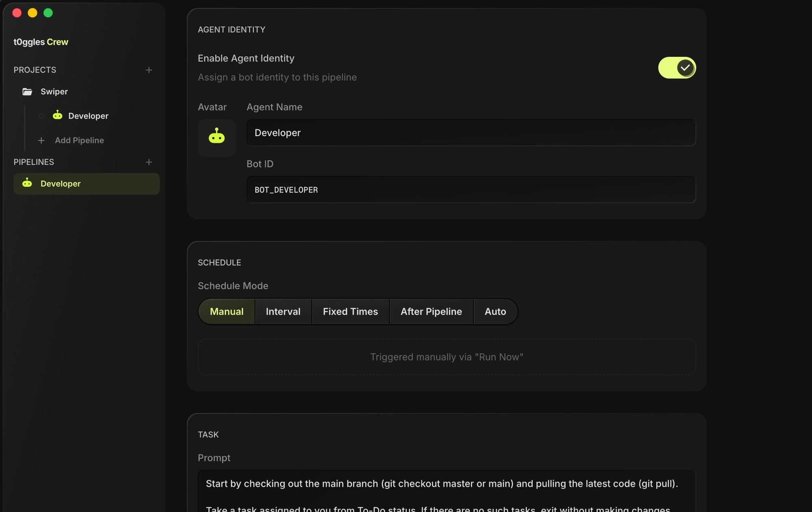The width and height of the screenshot is (812, 512).
Task: Choose the After Pipeline schedule option
Action: coord(431,312)
